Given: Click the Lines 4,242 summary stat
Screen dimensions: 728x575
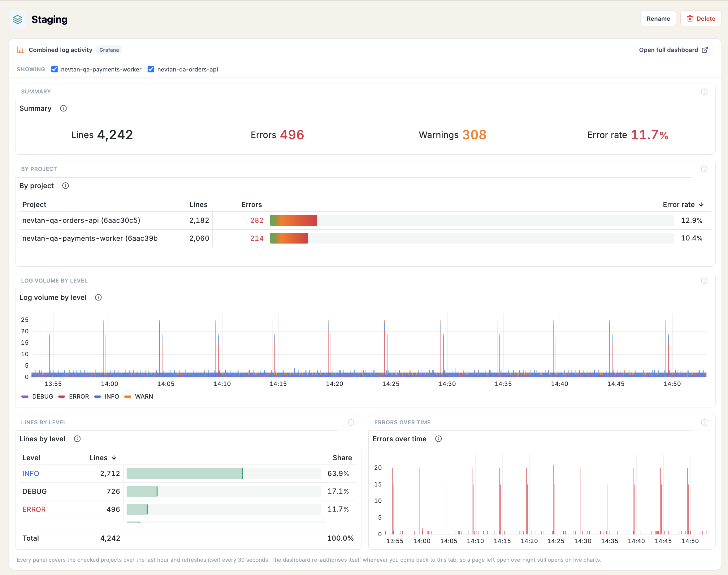Looking at the screenshot, I should click(x=102, y=135).
